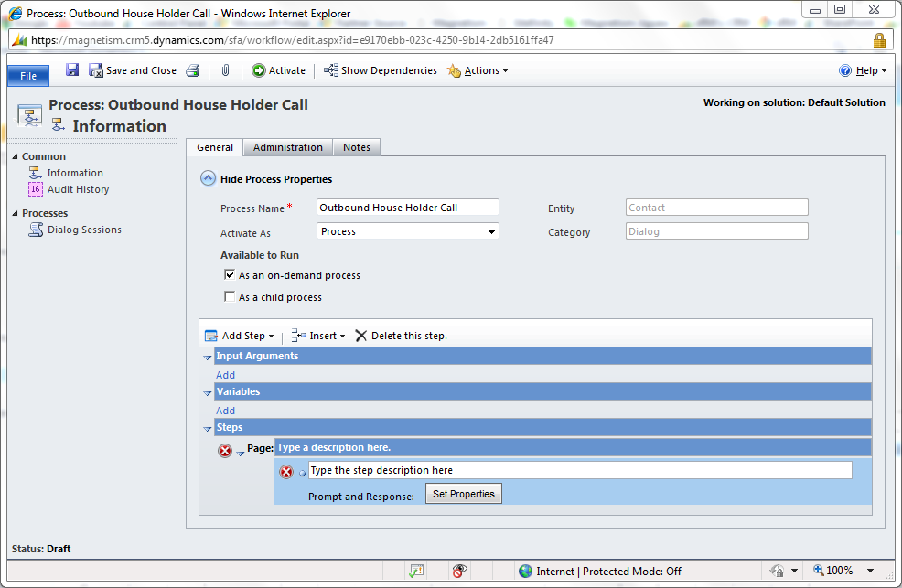
Task: Open the Activate As dropdown
Action: click(492, 231)
